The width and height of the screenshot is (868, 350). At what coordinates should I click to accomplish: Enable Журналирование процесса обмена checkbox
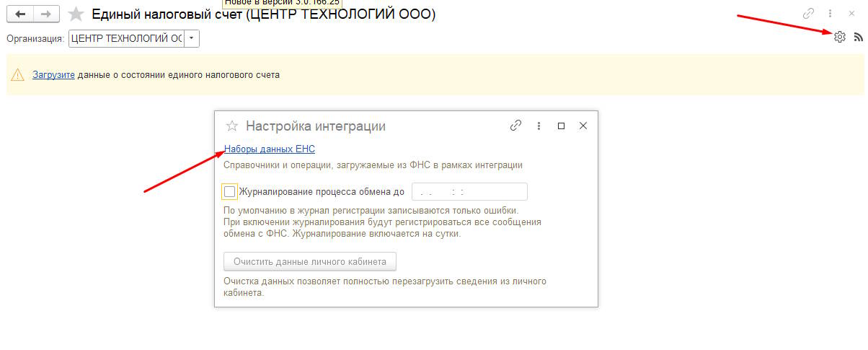[x=230, y=191]
